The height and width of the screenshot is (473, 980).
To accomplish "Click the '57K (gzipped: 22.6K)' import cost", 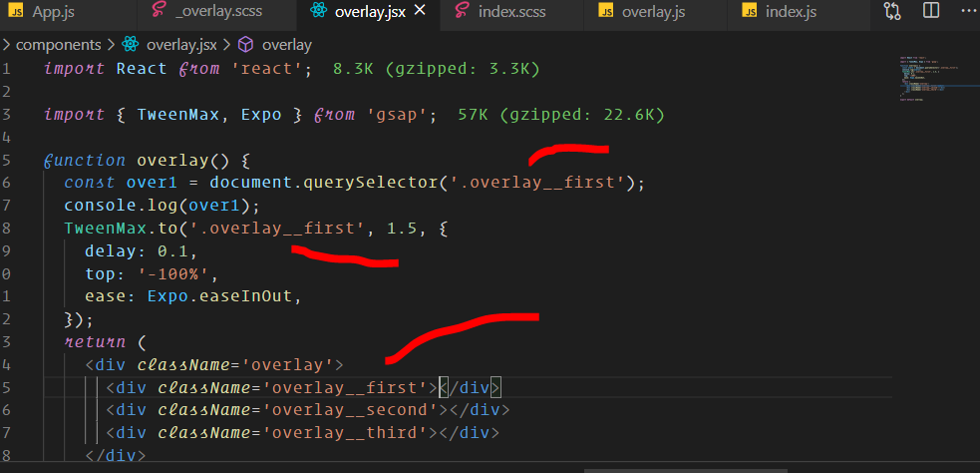I will pos(561,115).
